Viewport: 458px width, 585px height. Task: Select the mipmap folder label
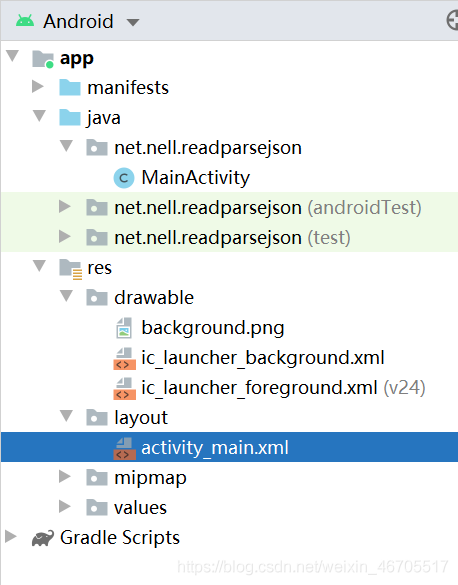pyautogui.click(x=150, y=478)
